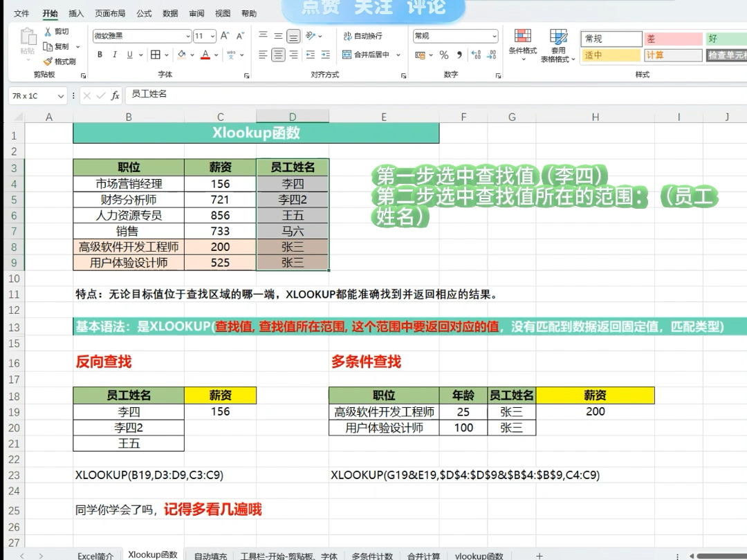The height and width of the screenshot is (560, 747).
Task: Click the increase decimal places icon
Action: (475, 53)
